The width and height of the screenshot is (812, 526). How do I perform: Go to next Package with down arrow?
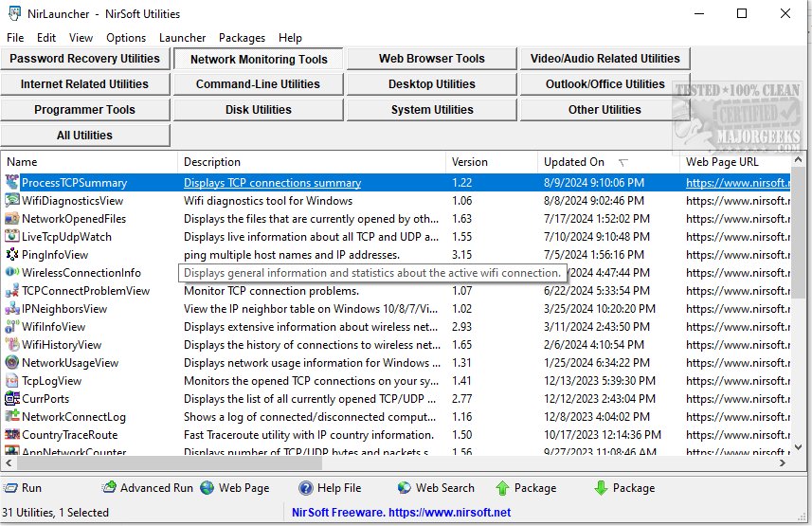click(x=624, y=488)
